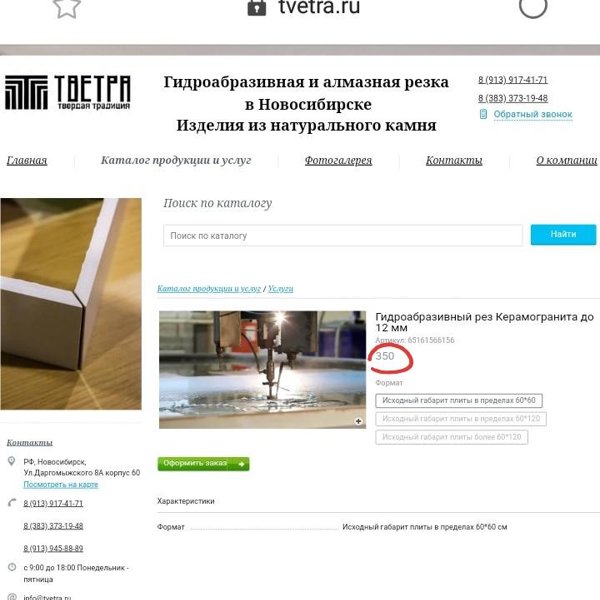Click the Найти search button

point(563,235)
